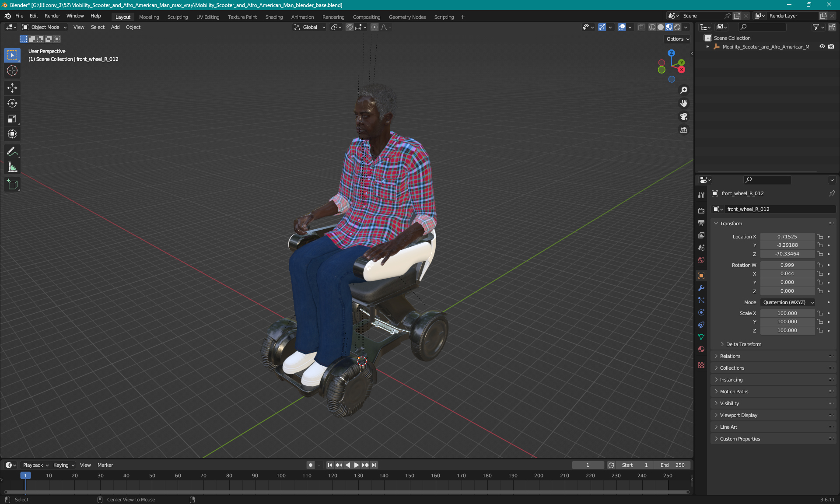The width and height of the screenshot is (840, 504).
Task: Open the Quaternion rotation mode dropdown
Action: [x=788, y=302]
